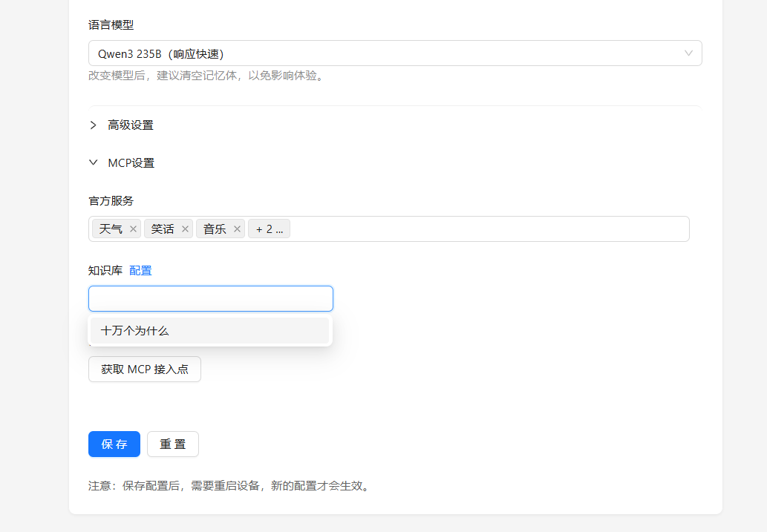Image resolution: width=767 pixels, height=532 pixels.
Task: Click the empty knowledge base input field
Action: (210, 298)
